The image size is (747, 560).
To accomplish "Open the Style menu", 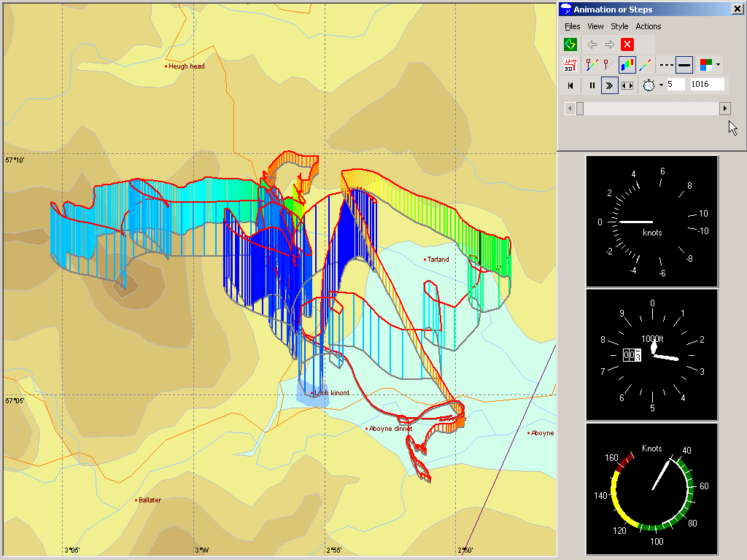I will click(x=619, y=26).
